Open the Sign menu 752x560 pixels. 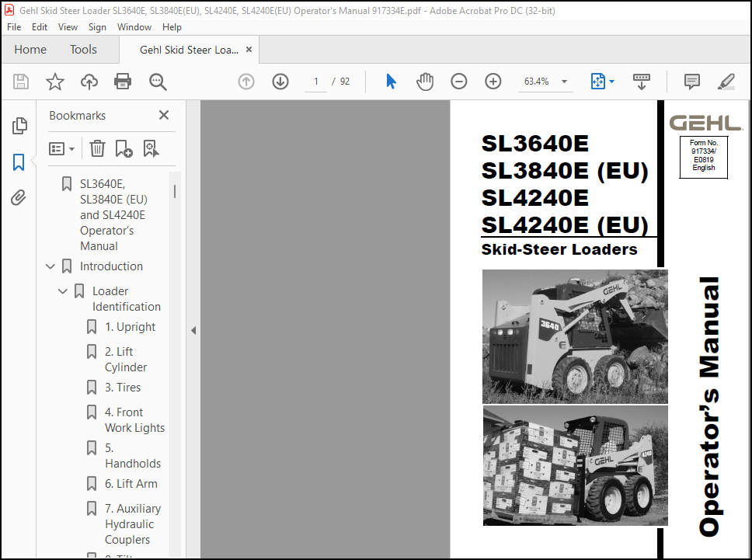click(97, 27)
